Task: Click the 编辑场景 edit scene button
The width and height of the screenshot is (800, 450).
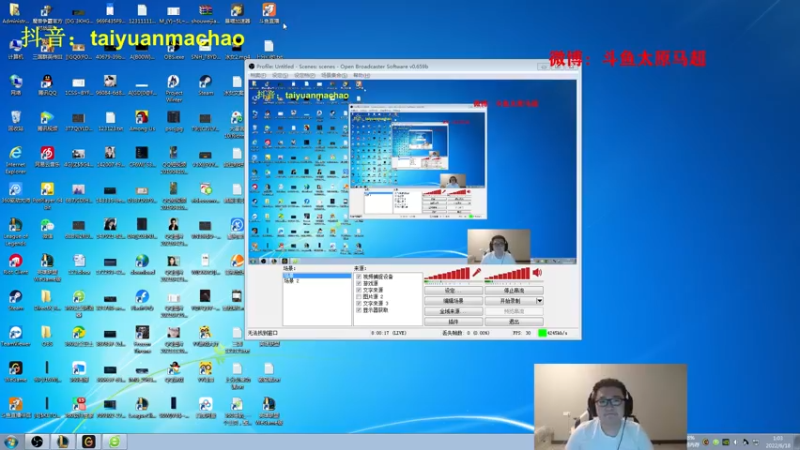Action: point(453,301)
